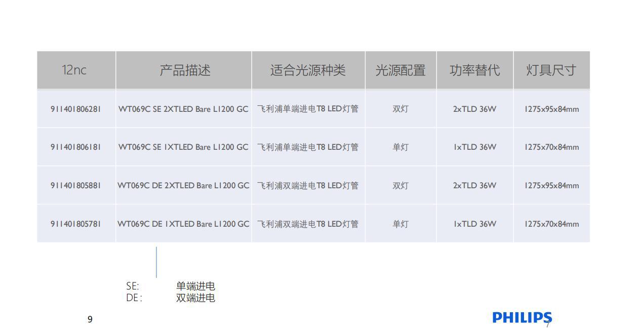Click the page number 9
This screenshot has height=336, width=644.
[90, 319]
